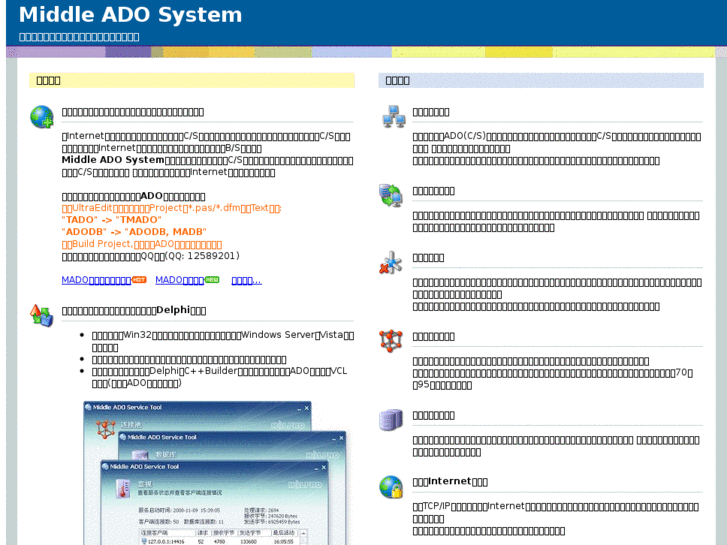The width and height of the screenshot is (727, 545).
Task: Click the bullet mentioning Delphi and C++Builder
Action: click(x=219, y=377)
